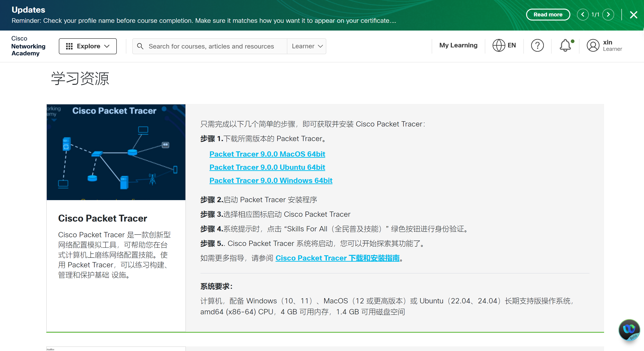The image size is (644, 351).
Task: Go to previous update announcement
Action: click(582, 15)
